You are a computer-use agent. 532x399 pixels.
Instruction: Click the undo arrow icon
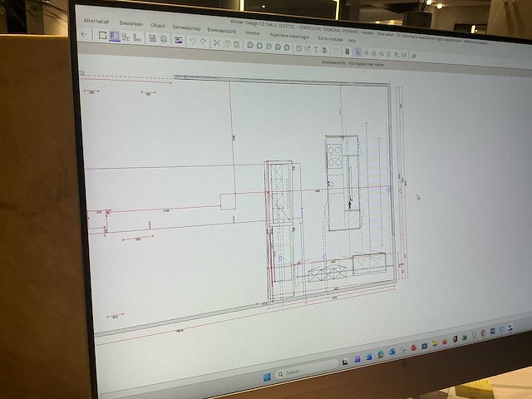(192, 41)
